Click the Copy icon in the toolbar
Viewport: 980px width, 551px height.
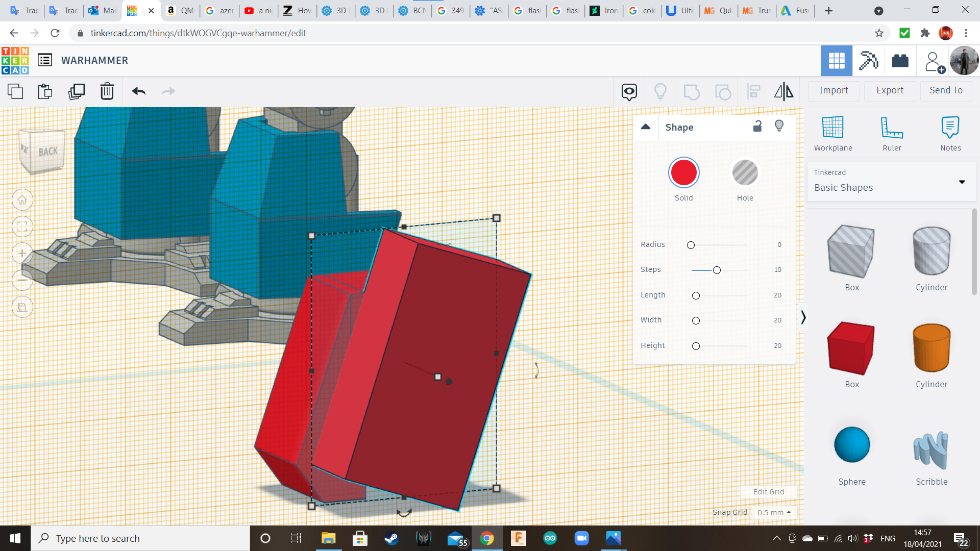15,91
